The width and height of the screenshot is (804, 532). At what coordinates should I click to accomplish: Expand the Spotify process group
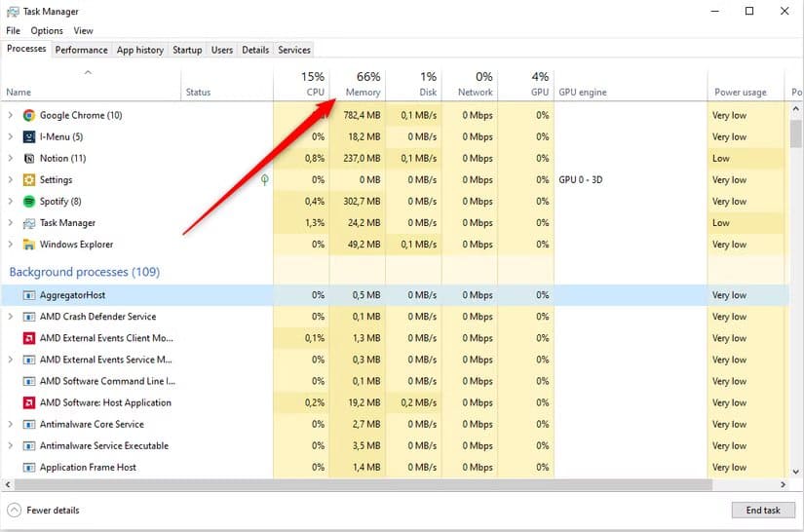click(11, 202)
